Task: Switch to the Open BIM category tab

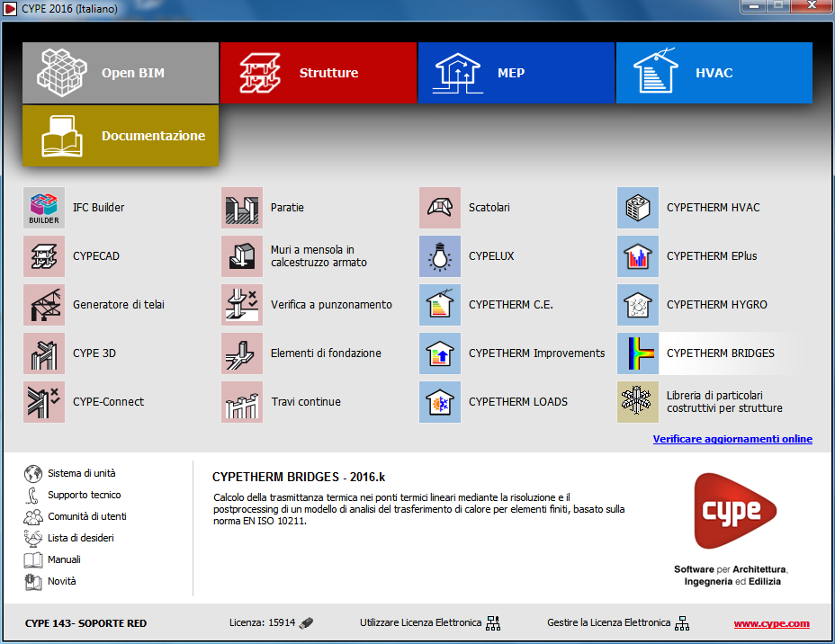Action: pos(121,73)
